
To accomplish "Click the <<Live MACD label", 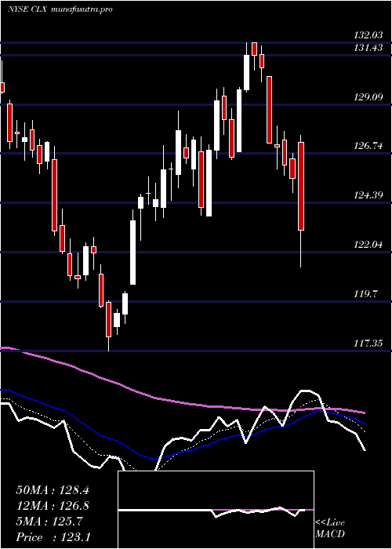I will (x=330, y=528).
